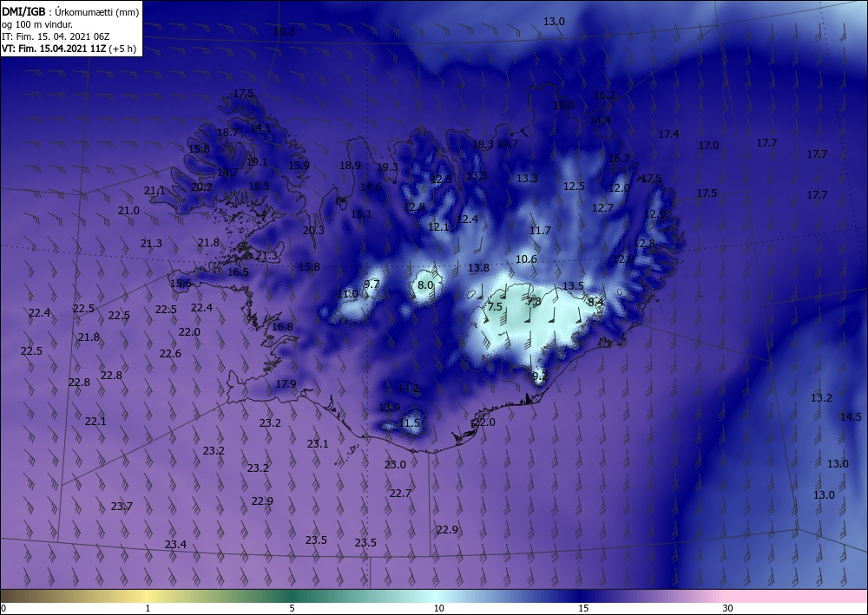Click the colour scale label "5"
The width and height of the screenshot is (868, 615).
click(x=292, y=608)
